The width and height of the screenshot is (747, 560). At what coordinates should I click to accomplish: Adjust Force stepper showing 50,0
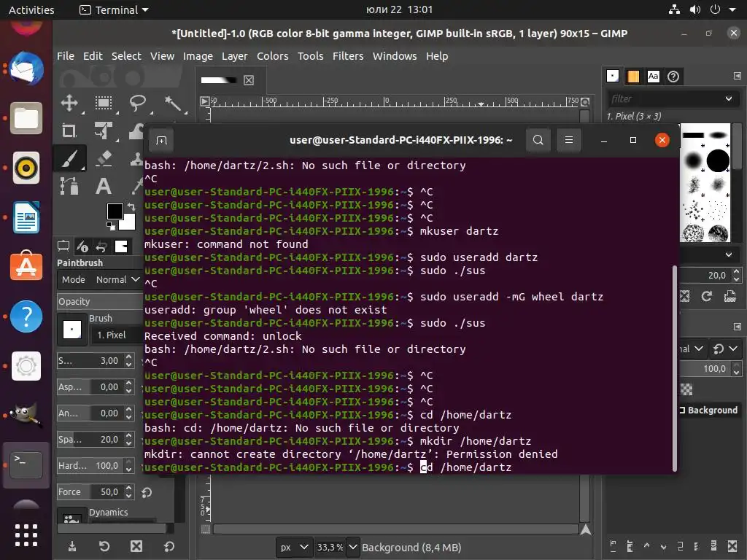click(128, 491)
